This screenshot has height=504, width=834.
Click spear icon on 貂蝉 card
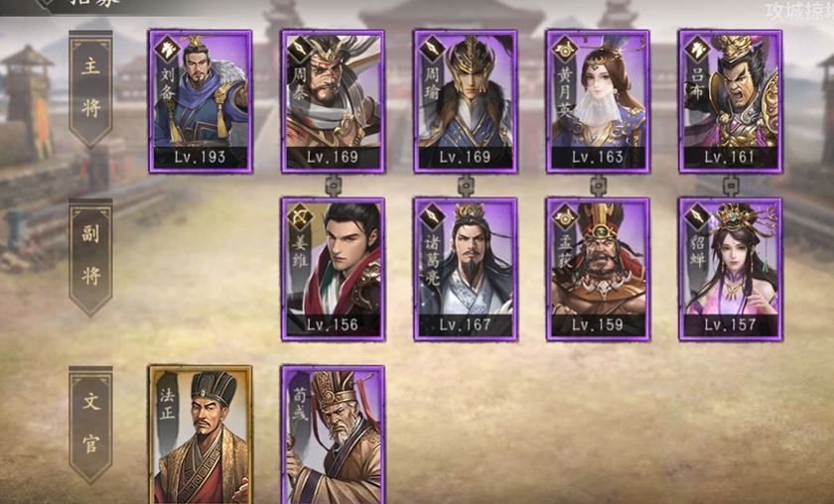pos(696,217)
